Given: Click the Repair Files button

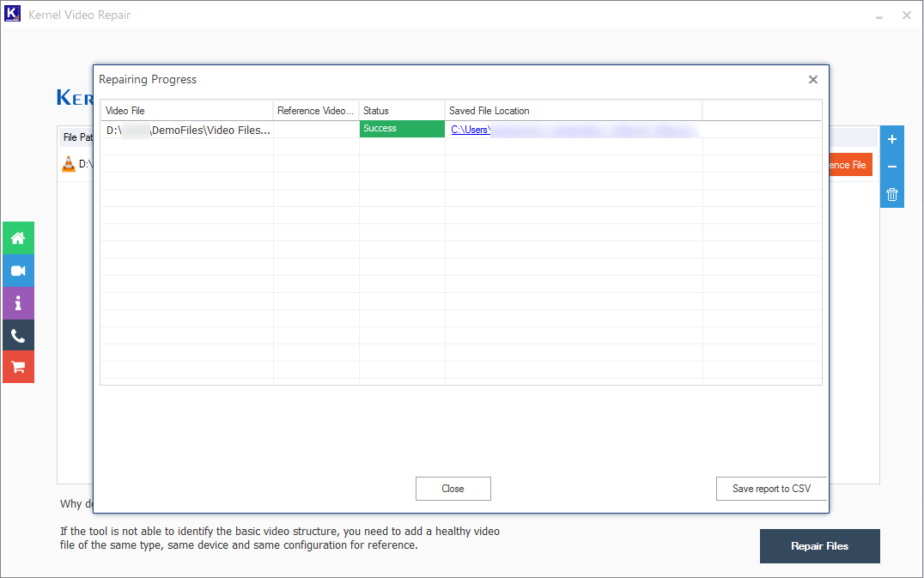Looking at the screenshot, I should pyautogui.click(x=819, y=546).
